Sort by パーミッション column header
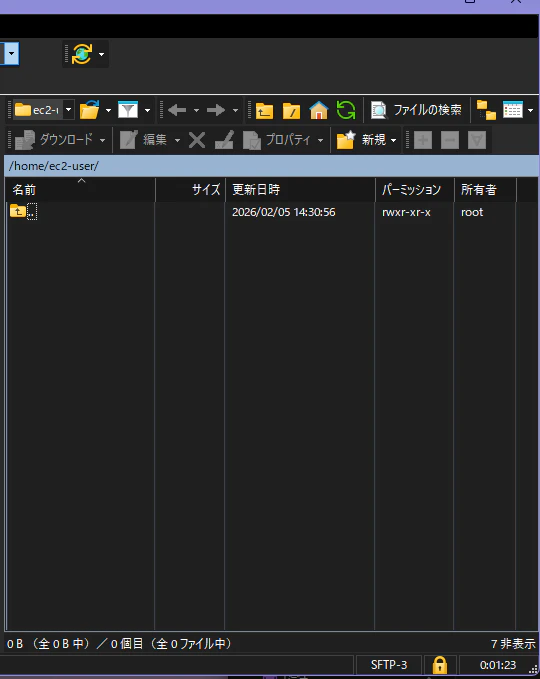The width and height of the screenshot is (540, 679). point(414,190)
